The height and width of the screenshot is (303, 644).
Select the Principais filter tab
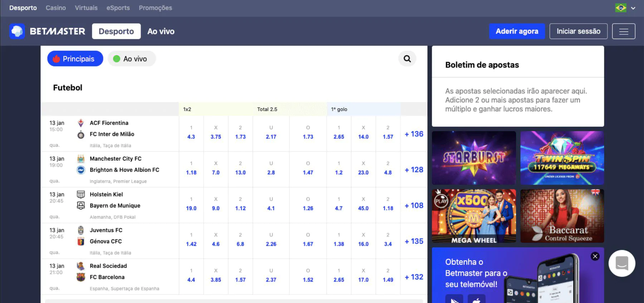click(x=75, y=59)
